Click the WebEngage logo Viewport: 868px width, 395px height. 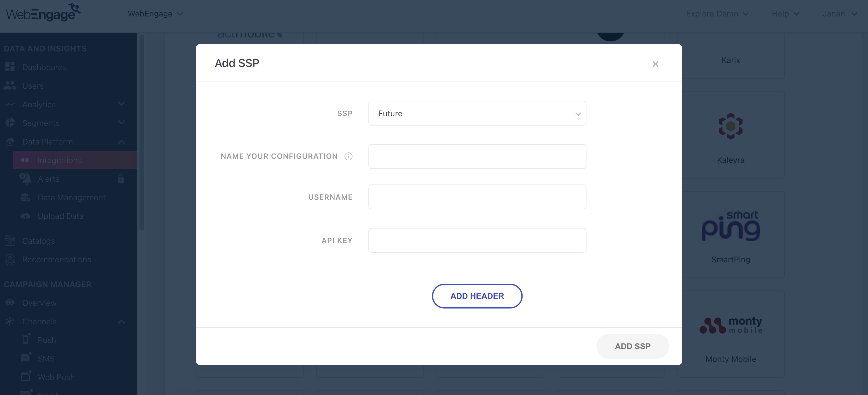(x=43, y=13)
